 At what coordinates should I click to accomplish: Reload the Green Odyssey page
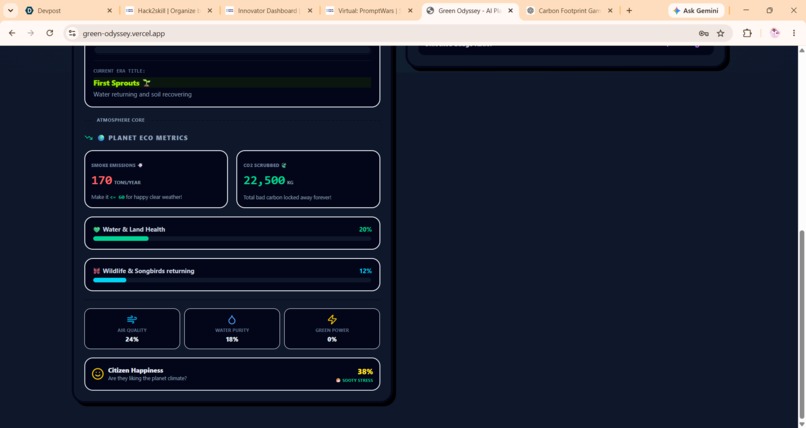pyautogui.click(x=49, y=33)
